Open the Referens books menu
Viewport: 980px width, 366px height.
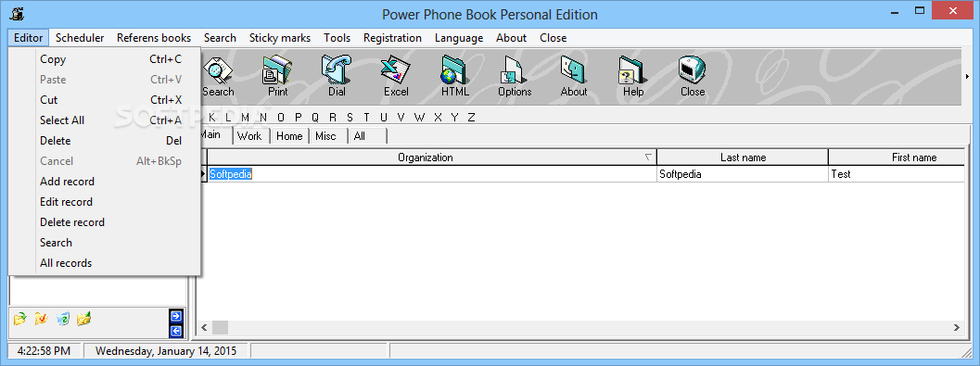click(x=154, y=38)
